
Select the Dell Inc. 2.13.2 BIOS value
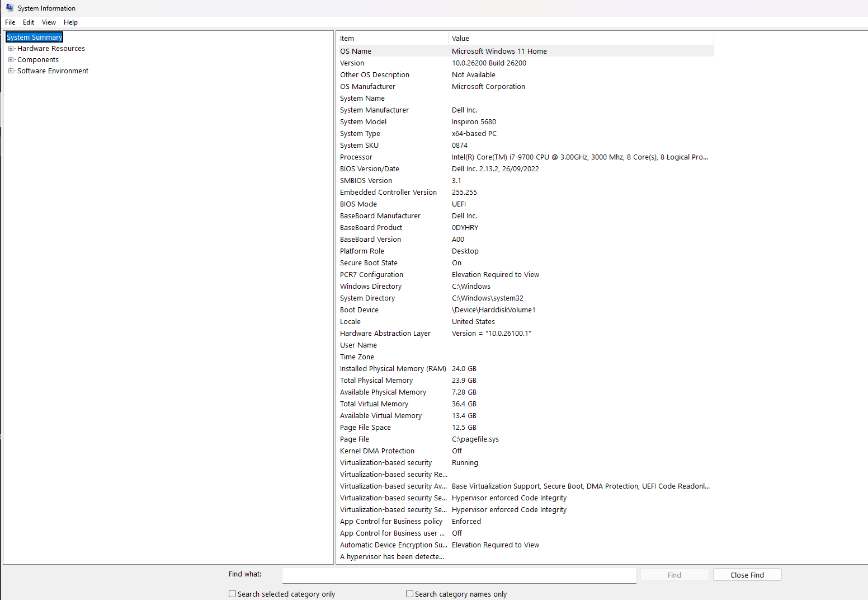tap(496, 169)
